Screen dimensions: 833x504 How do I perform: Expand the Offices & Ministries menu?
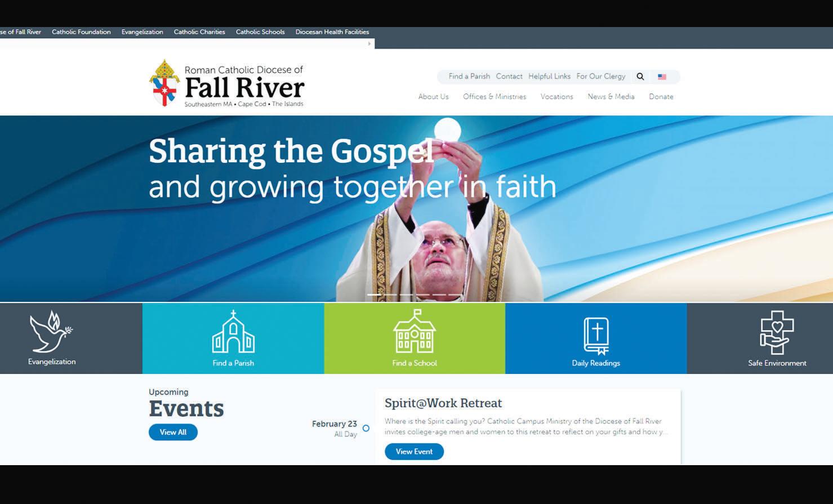tap(495, 97)
